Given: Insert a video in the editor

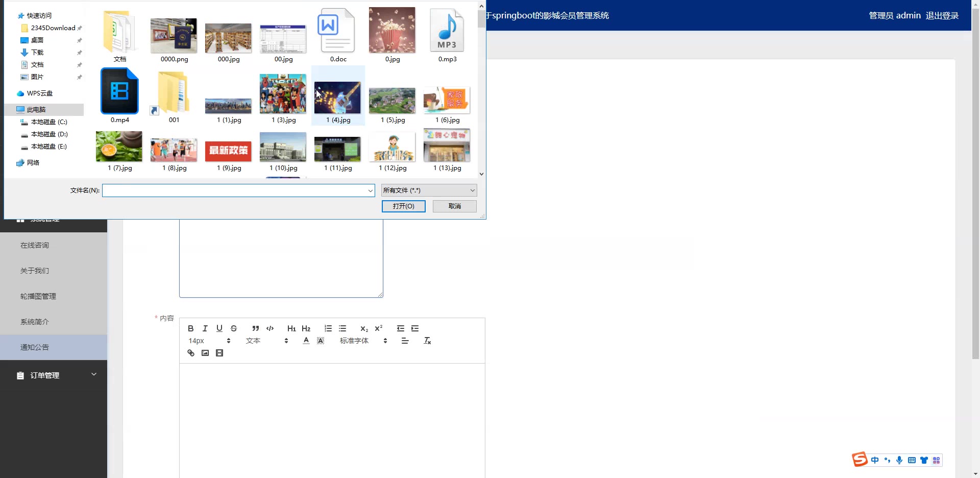Looking at the screenshot, I should [219, 353].
